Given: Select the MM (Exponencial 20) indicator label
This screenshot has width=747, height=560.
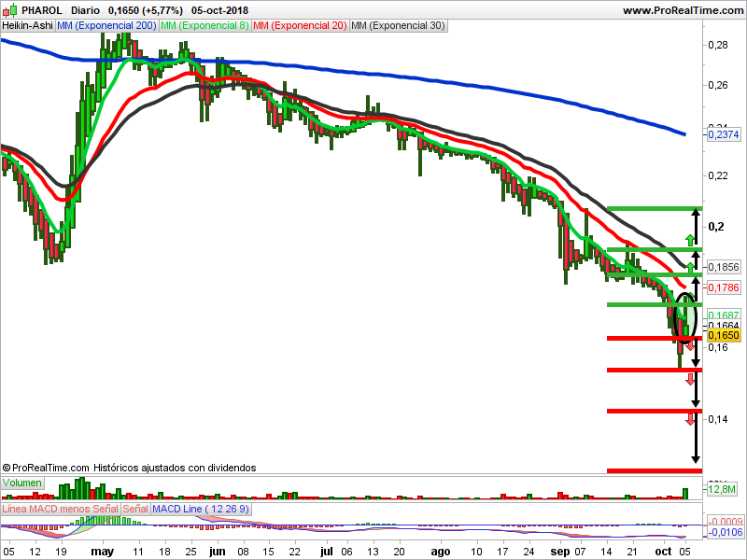Looking at the screenshot, I should [300, 26].
